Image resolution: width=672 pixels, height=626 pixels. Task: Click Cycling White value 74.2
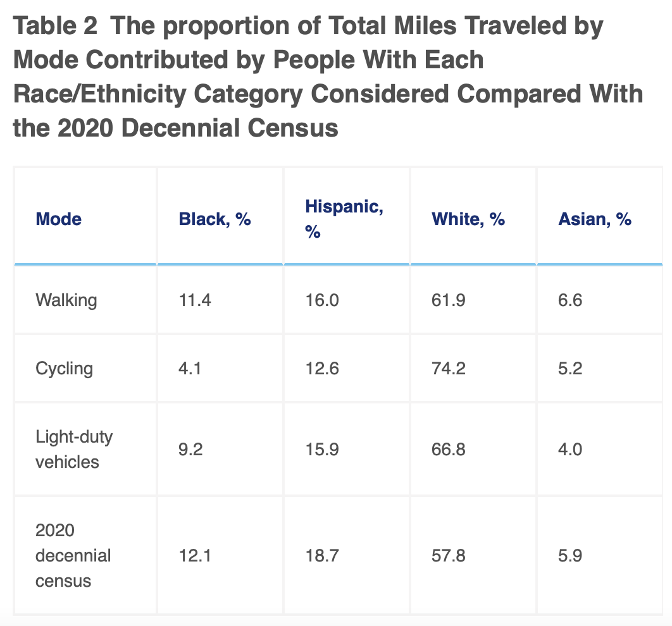click(x=449, y=368)
